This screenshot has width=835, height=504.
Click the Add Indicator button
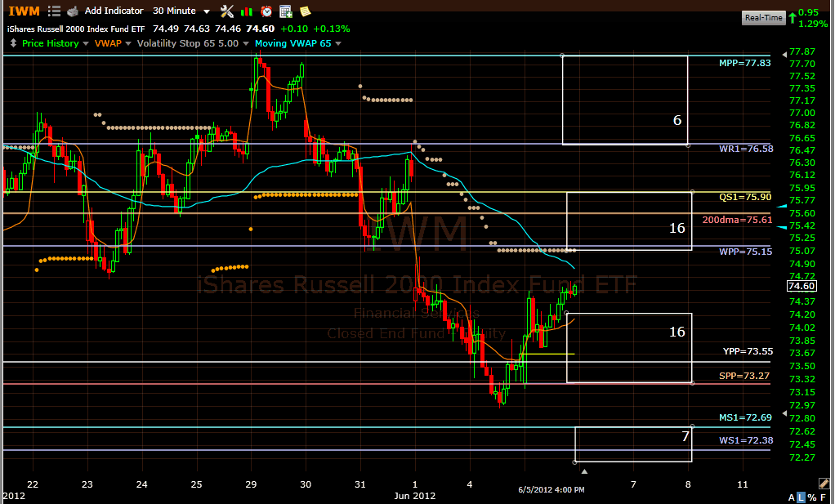pyautogui.click(x=114, y=11)
